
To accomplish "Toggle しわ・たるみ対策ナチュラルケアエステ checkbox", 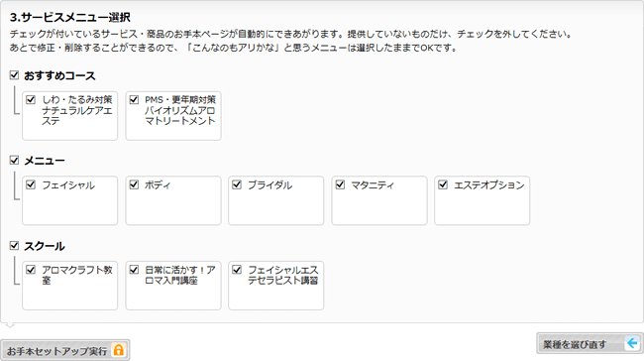I will [x=31, y=99].
